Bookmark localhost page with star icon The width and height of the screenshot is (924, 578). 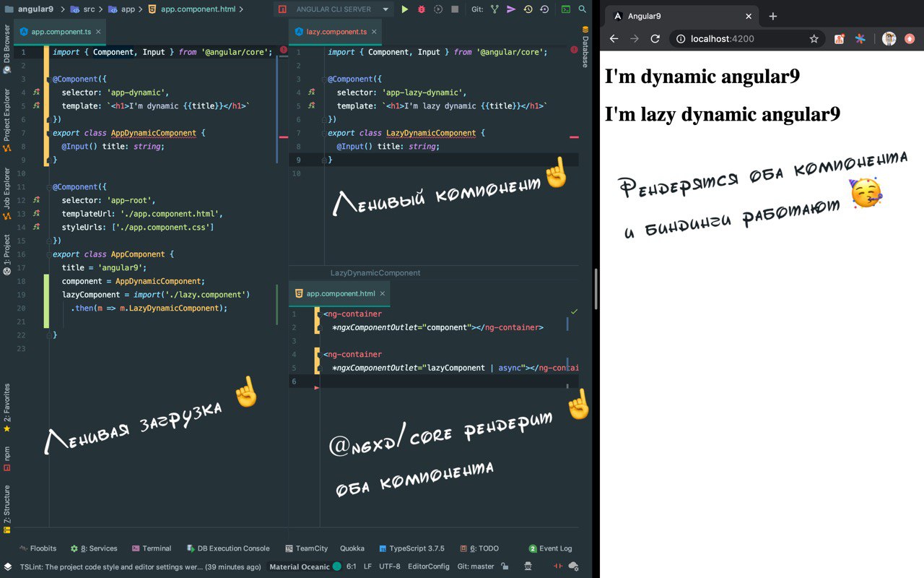(x=814, y=39)
